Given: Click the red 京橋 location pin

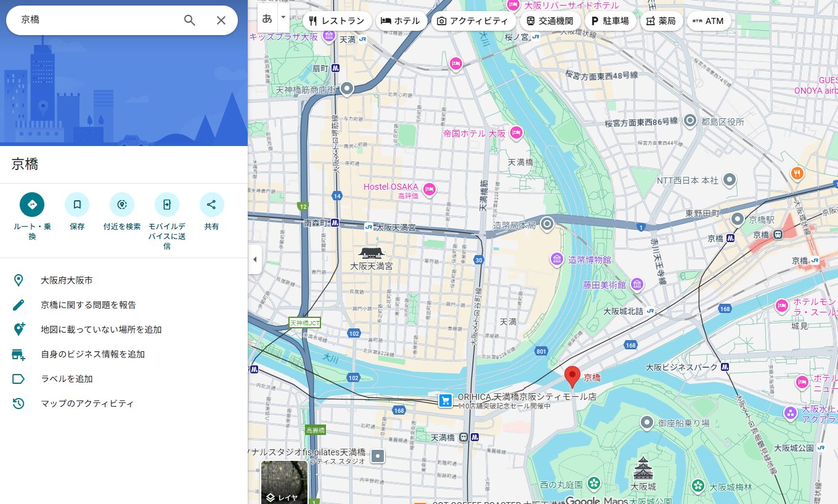Looking at the screenshot, I should point(572,376).
